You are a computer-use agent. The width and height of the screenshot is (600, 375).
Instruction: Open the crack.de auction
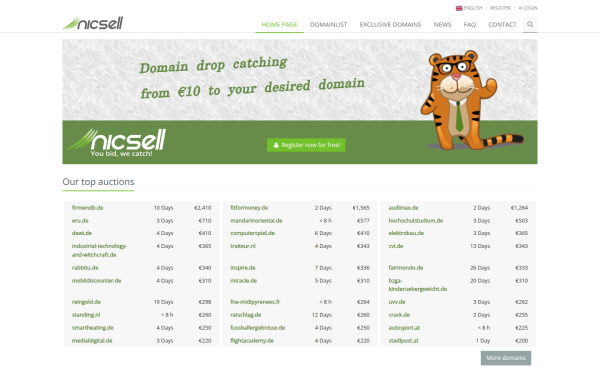[x=399, y=315]
